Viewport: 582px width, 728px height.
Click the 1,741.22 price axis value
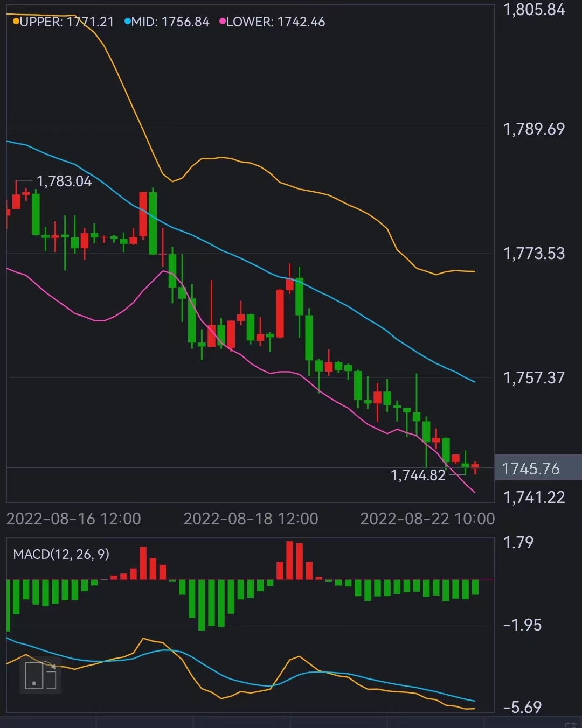[x=534, y=498]
